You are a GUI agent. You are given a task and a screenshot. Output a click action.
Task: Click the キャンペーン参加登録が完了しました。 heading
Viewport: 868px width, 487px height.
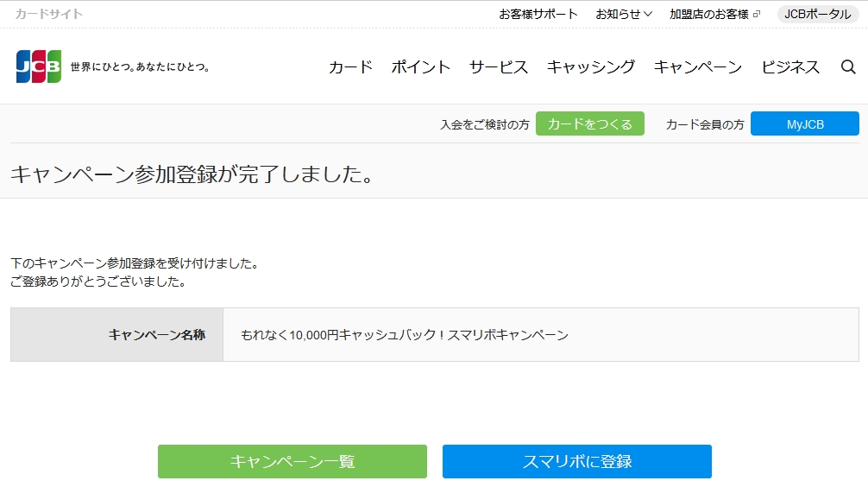click(x=192, y=174)
